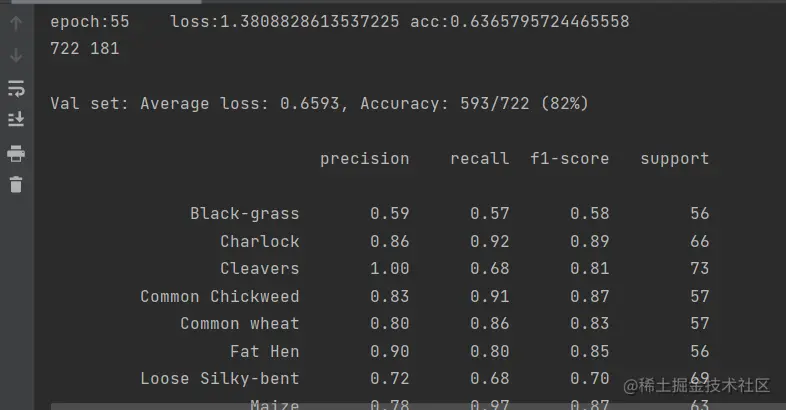The width and height of the screenshot is (786, 410).
Task: Click the Black-grass row label
Action: [245, 214]
